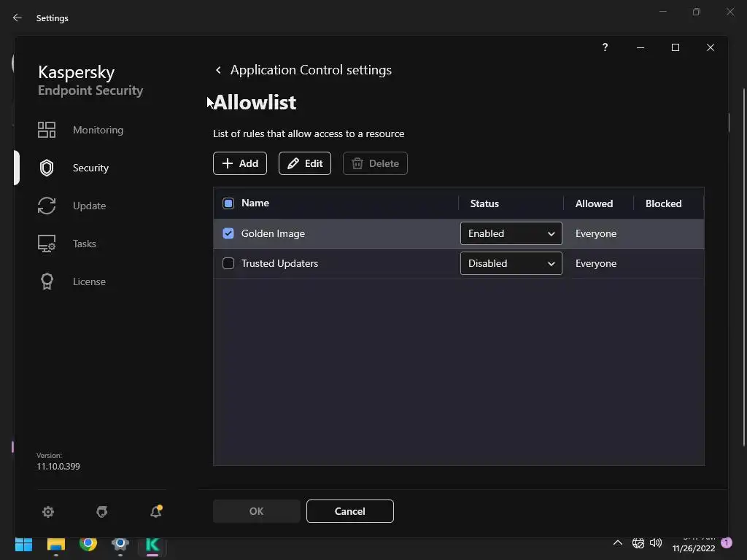Click the Security shield icon
The image size is (747, 560).
[x=47, y=168]
